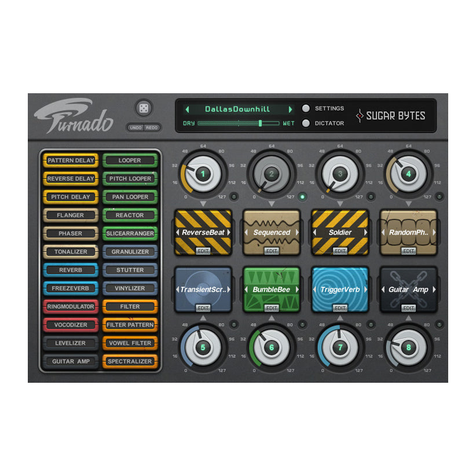Viewport: 476px width, 476px height.
Task: Select the TransientScr effect tile
Action: (203, 288)
